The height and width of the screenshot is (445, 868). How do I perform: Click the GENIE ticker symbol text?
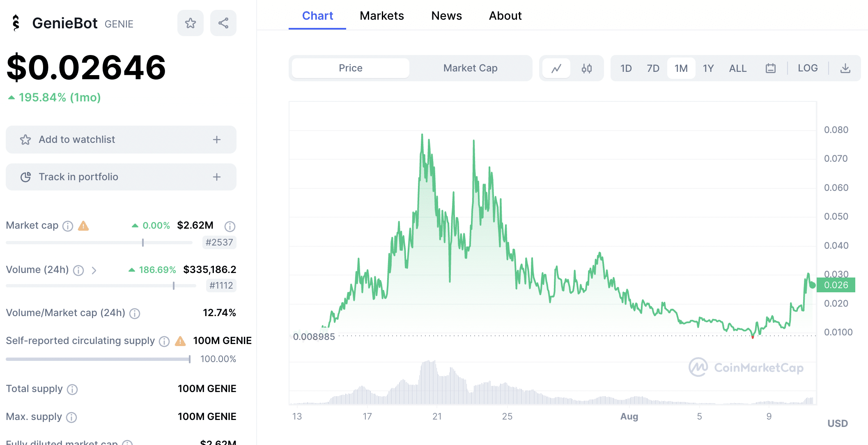tap(119, 24)
